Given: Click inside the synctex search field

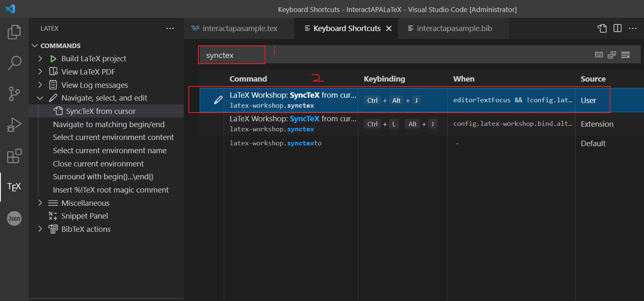Looking at the screenshot, I should [232, 54].
